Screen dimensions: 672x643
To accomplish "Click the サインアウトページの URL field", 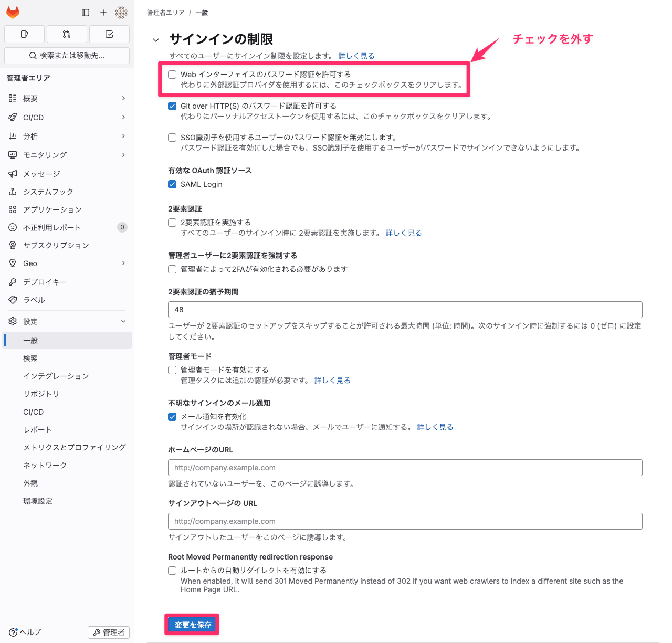I will pyautogui.click(x=405, y=521).
